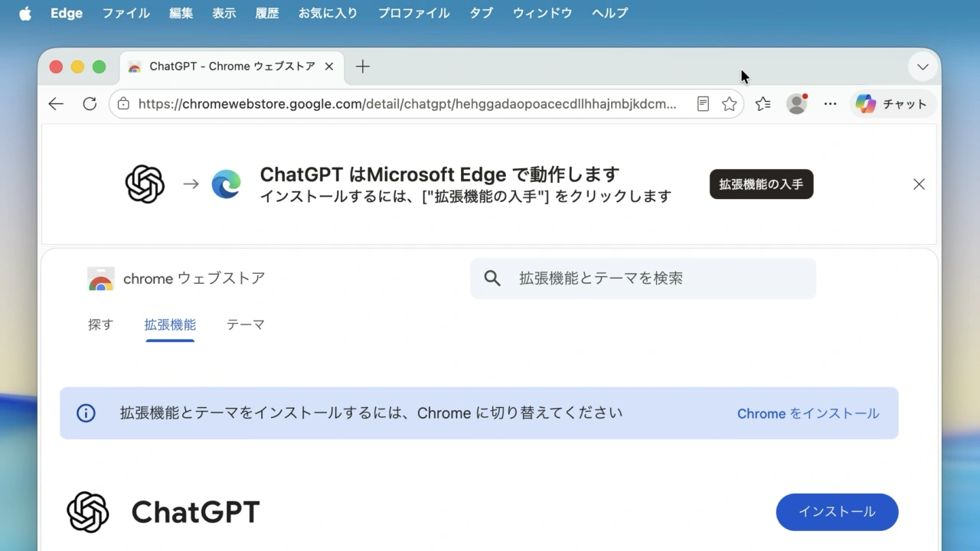Click the Microsoft Edge logo in banner
Viewport: 980px width, 551px height.
(226, 184)
